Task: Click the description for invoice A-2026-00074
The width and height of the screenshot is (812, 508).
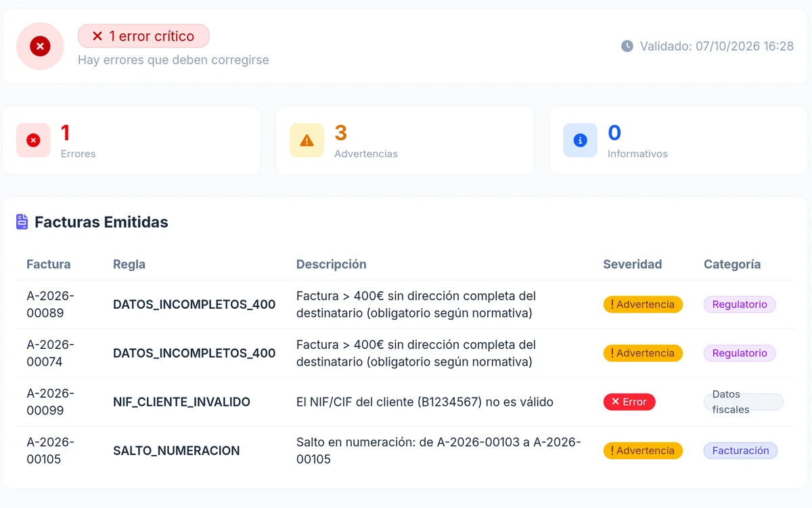Action: pos(416,354)
